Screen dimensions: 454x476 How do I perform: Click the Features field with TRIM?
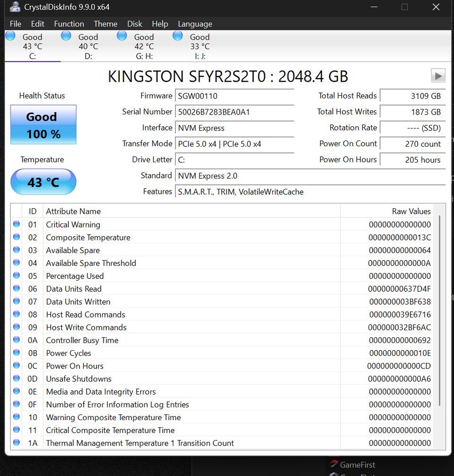click(x=310, y=192)
